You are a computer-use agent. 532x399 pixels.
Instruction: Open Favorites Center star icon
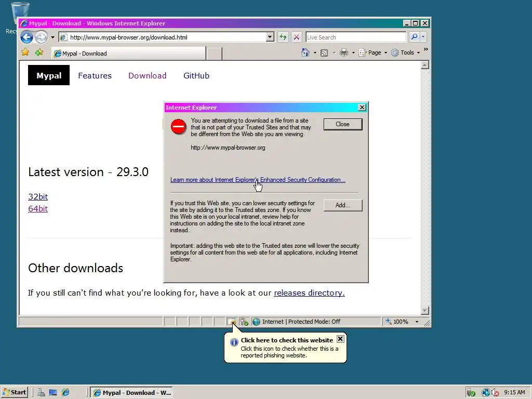tap(25, 52)
